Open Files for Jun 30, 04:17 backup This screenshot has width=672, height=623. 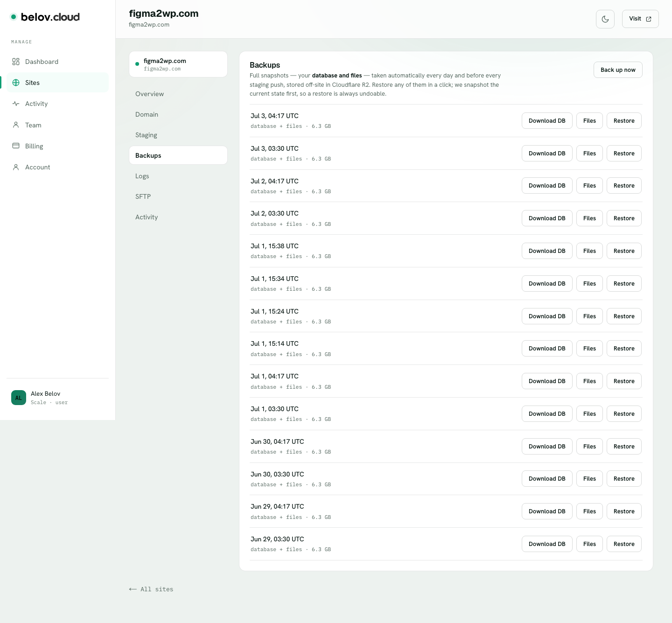[589, 447]
